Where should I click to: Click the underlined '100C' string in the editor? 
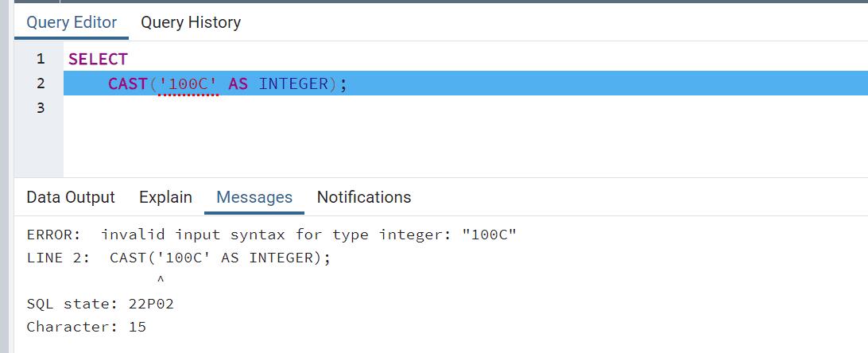[x=188, y=83]
